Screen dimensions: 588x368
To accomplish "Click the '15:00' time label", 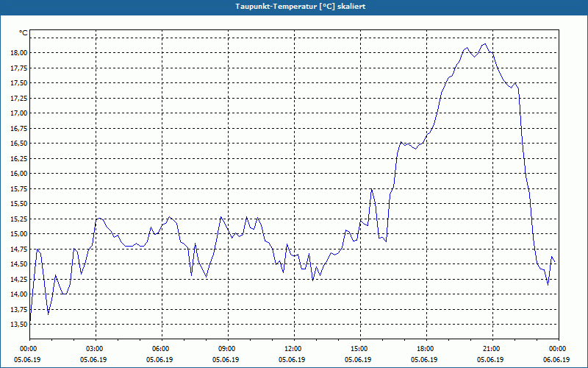I will [359, 349].
